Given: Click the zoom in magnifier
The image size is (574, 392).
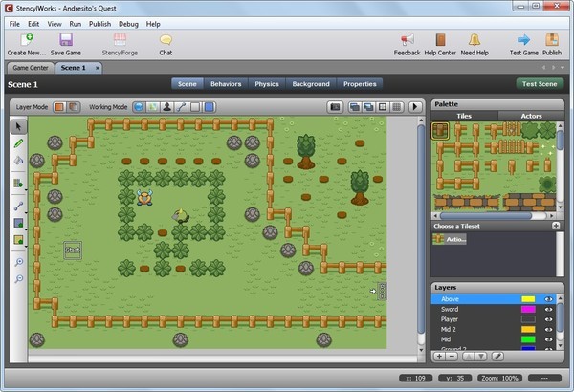Looking at the screenshot, I should click(x=19, y=262).
